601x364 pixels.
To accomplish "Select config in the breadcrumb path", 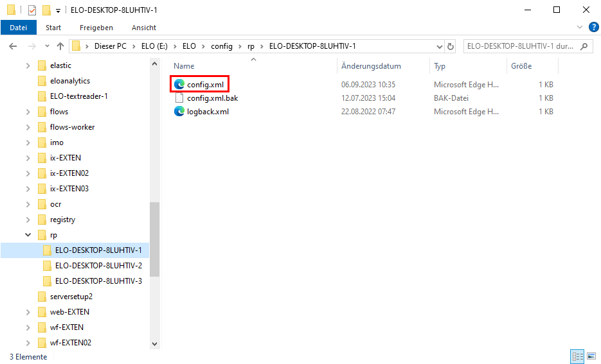I will pyautogui.click(x=222, y=46).
